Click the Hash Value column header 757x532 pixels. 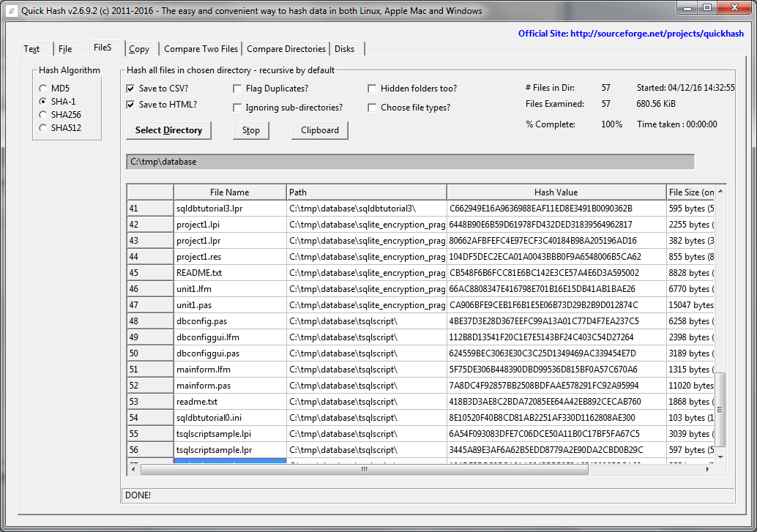(x=556, y=192)
